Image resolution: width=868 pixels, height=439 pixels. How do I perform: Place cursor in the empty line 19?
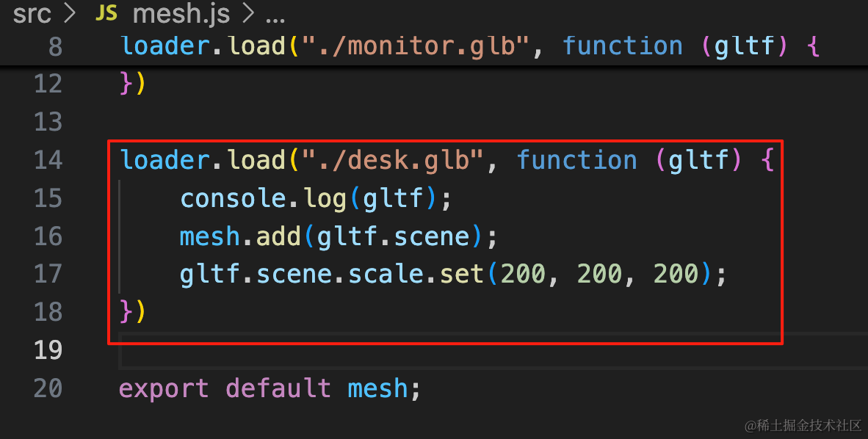pos(493,350)
